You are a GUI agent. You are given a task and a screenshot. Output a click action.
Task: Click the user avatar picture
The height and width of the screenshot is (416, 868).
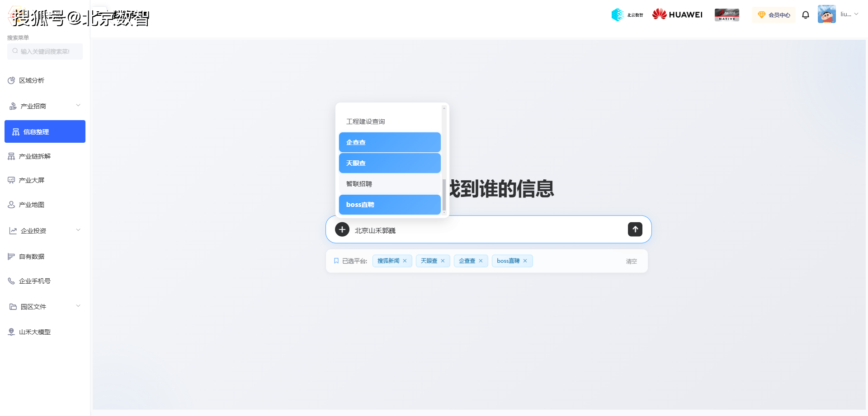click(x=826, y=14)
